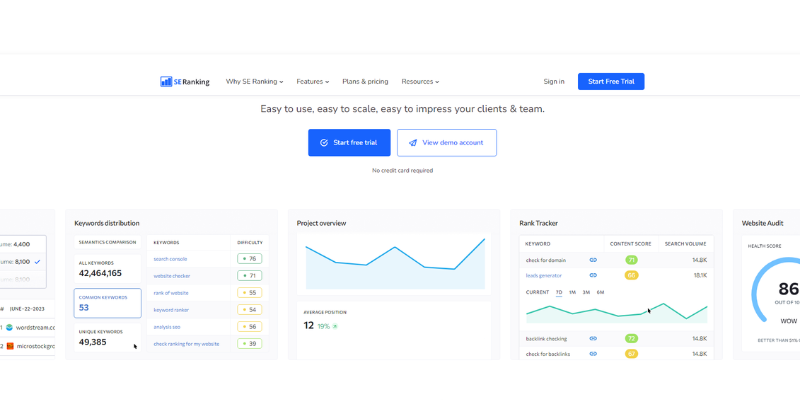Image resolution: width=800 pixels, height=400 pixels.
Task: Click the green up arrow beside 19%
Action: point(335,326)
